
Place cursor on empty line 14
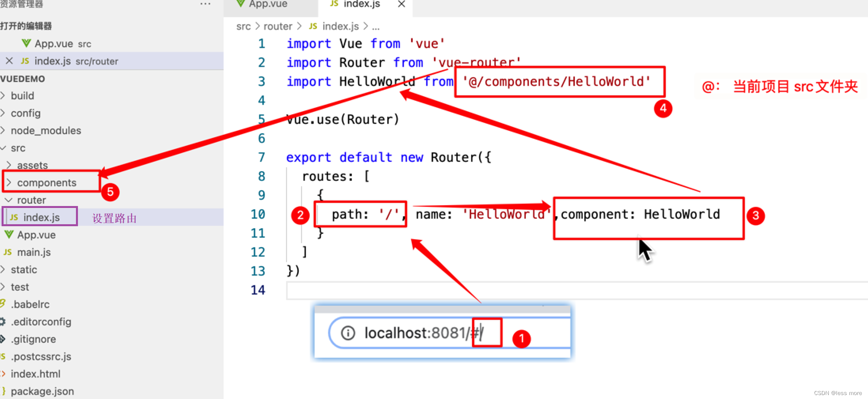577,291
